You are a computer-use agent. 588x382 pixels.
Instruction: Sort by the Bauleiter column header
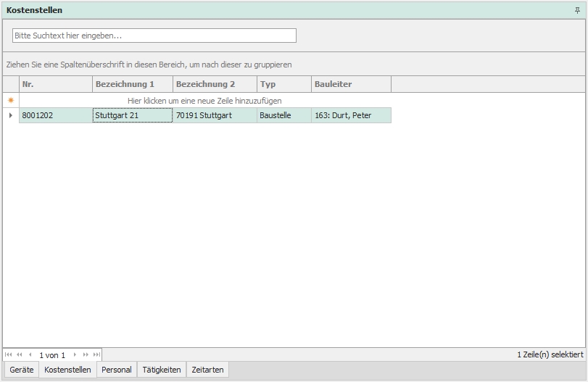(351, 84)
